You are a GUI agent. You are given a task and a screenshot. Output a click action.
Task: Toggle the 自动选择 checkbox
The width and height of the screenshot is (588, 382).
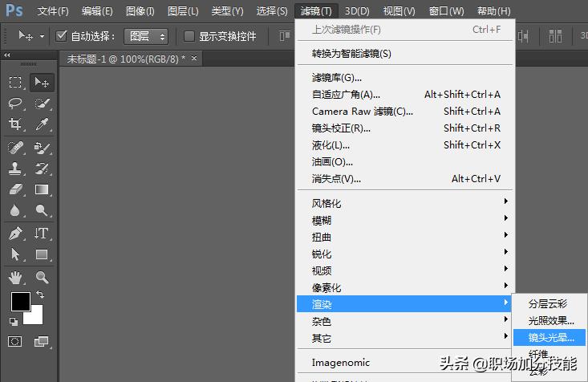point(61,36)
